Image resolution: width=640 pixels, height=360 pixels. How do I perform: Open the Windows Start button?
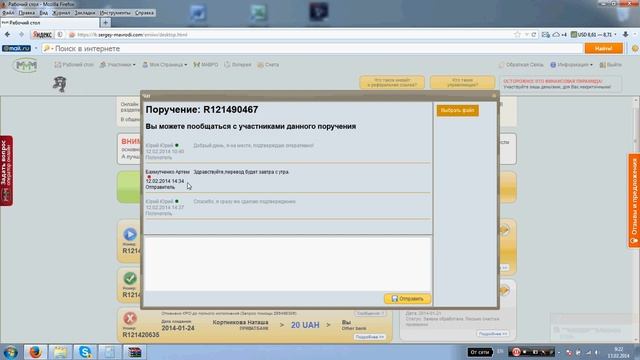tap(11, 352)
